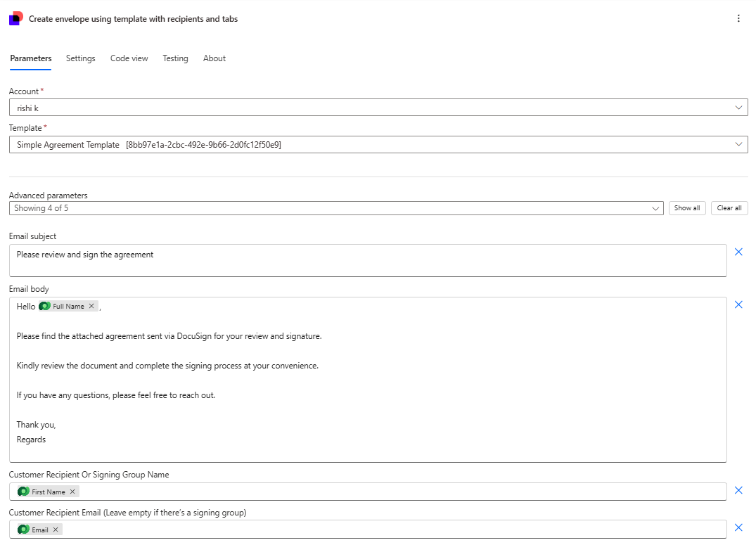The image size is (756, 545).
Task: Expand the Advanced parameters dropdown
Action: point(655,208)
